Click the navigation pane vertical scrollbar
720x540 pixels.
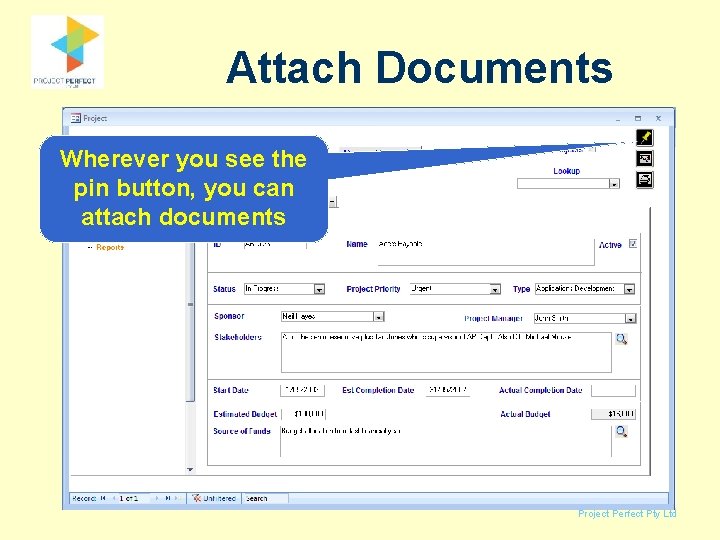[x=190, y=321]
